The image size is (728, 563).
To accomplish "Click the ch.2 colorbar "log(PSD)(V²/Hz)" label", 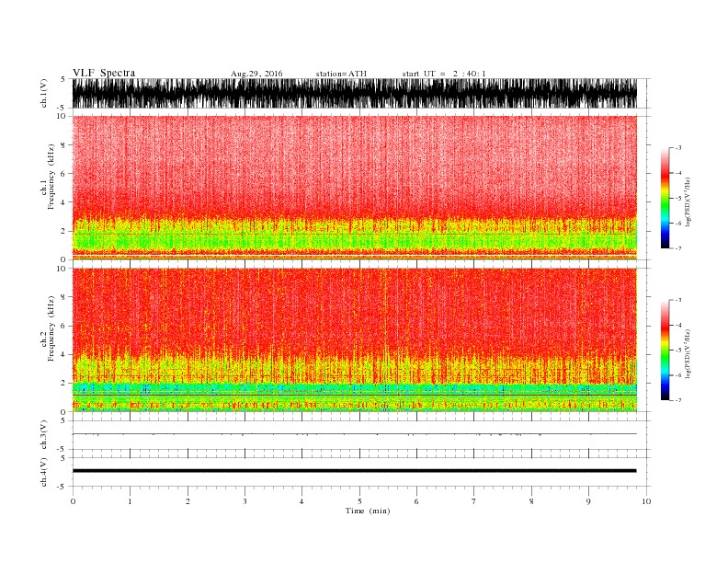I will [688, 353].
